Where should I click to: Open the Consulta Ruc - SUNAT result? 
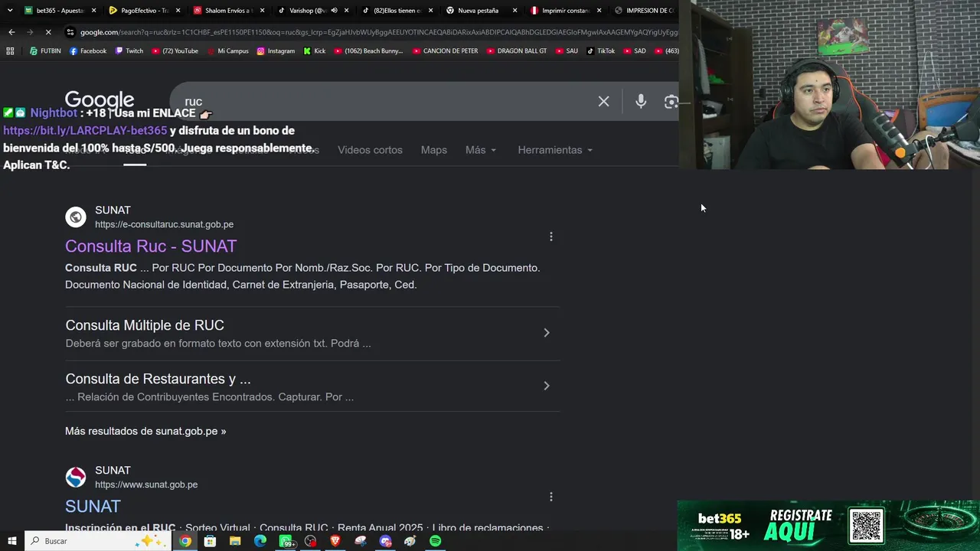[x=151, y=246]
